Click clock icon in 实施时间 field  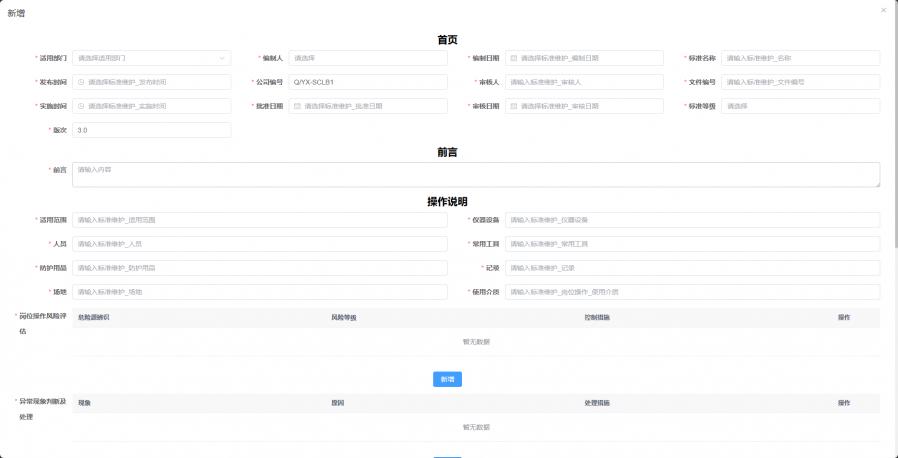pyautogui.click(x=81, y=106)
